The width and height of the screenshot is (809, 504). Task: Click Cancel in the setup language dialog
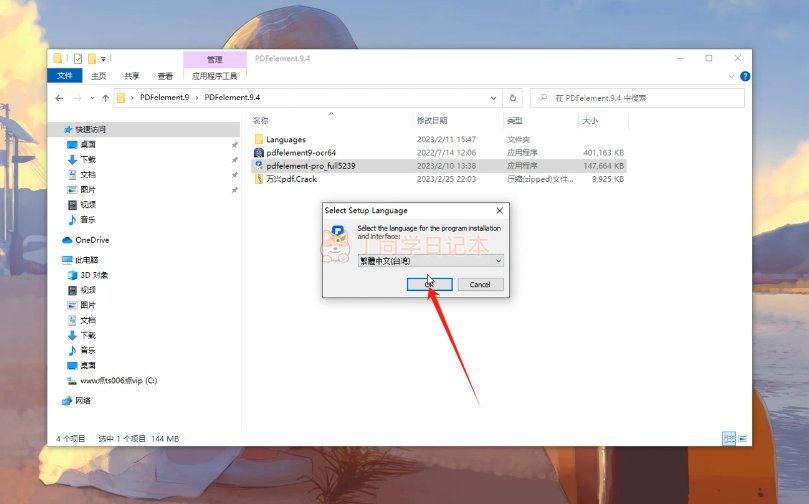point(480,284)
